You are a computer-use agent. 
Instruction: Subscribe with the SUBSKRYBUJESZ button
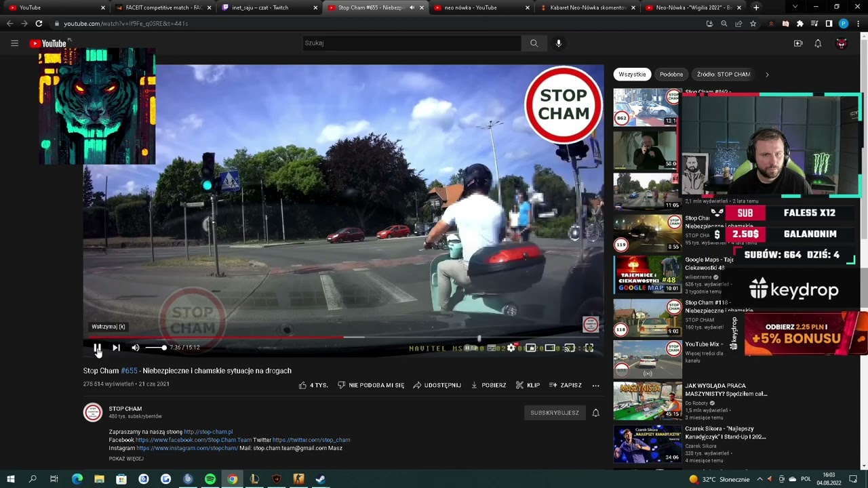coord(555,413)
